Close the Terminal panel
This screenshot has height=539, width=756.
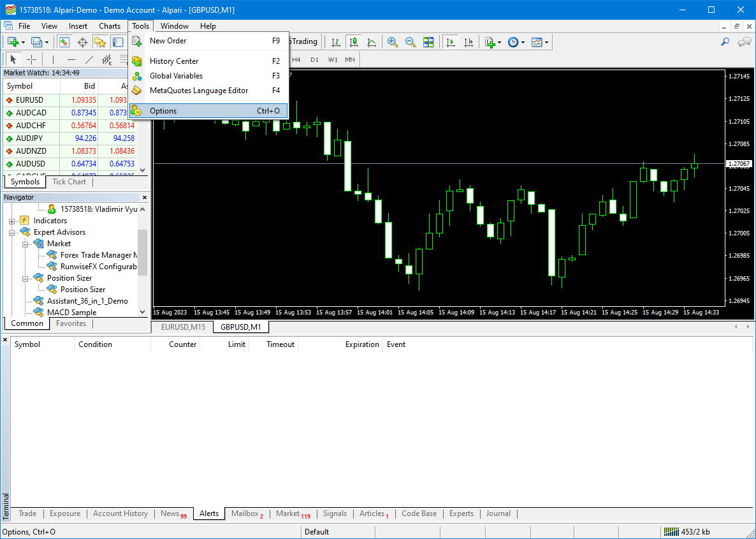pos(5,340)
